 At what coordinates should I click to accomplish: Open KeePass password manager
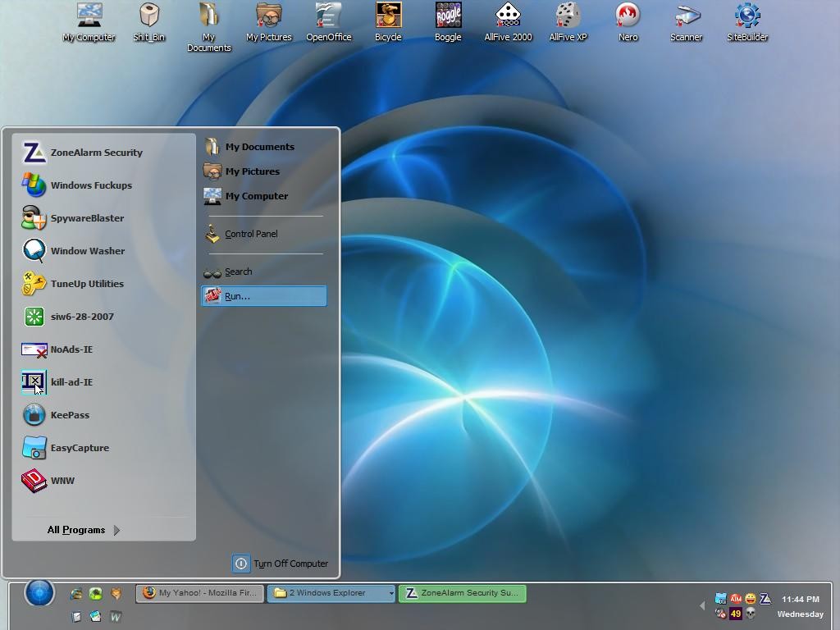(x=56, y=414)
